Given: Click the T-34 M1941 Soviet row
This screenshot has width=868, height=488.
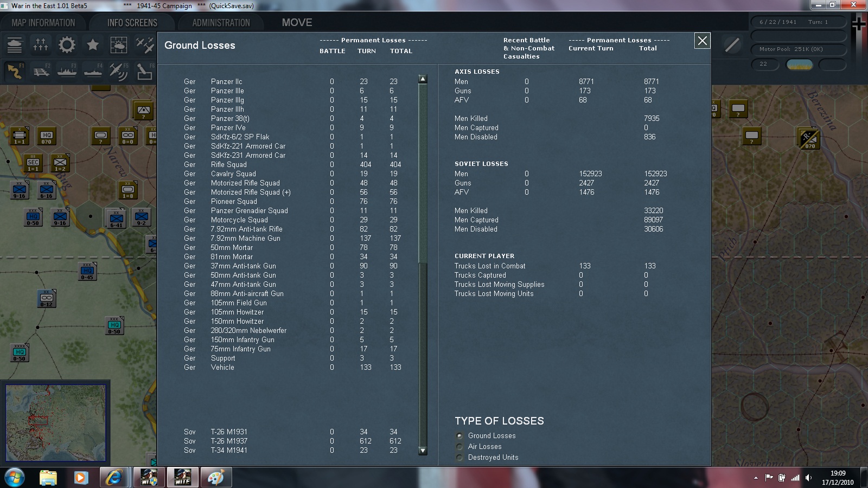Looking at the screenshot, I should pyautogui.click(x=291, y=450).
